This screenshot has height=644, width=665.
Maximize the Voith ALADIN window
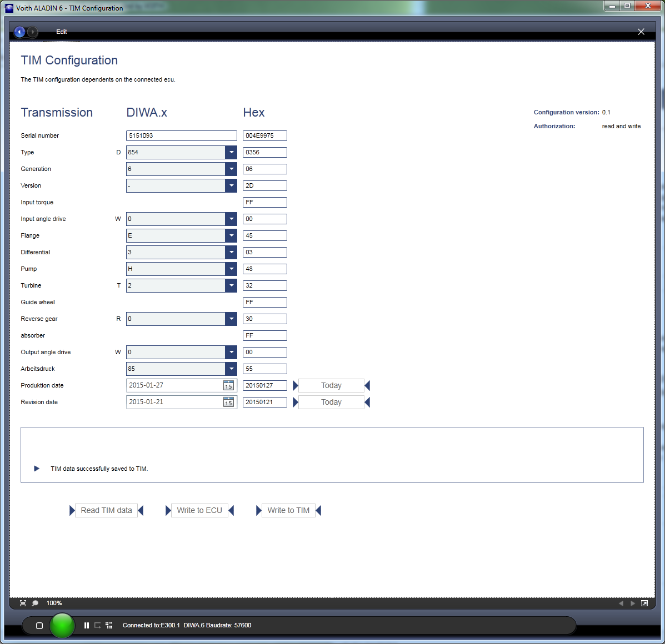click(x=627, y=6)
